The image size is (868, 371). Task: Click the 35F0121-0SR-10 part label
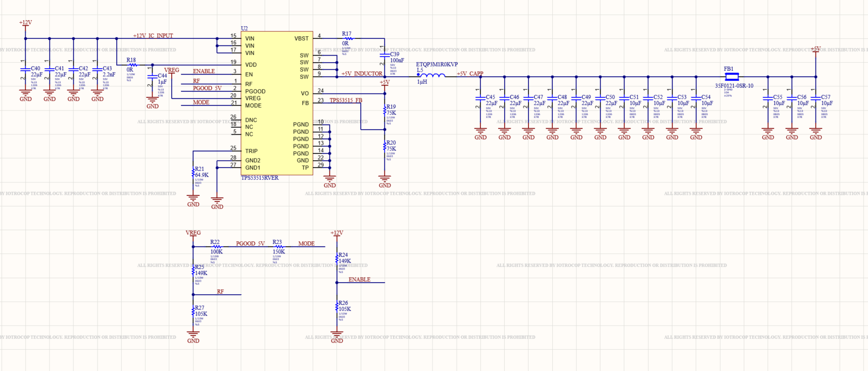tap(734, 86)
